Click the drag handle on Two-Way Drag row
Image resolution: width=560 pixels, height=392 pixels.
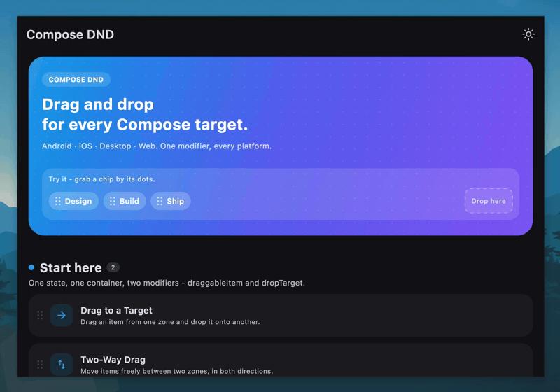point(40,365)
